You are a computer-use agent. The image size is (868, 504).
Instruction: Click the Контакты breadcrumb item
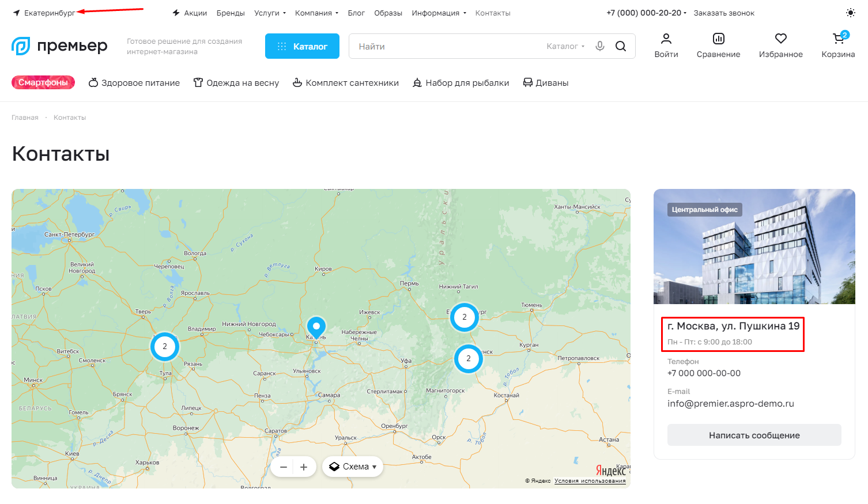point(70,118)
